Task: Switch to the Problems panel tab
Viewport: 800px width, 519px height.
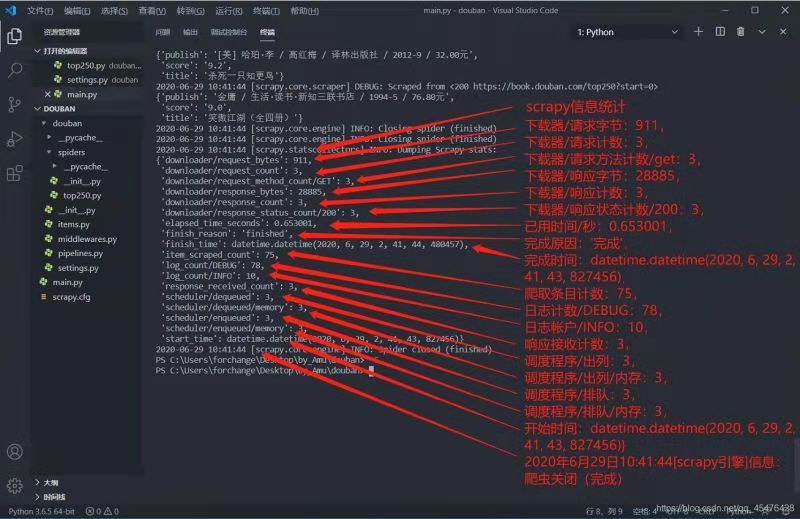Action: 163,32
